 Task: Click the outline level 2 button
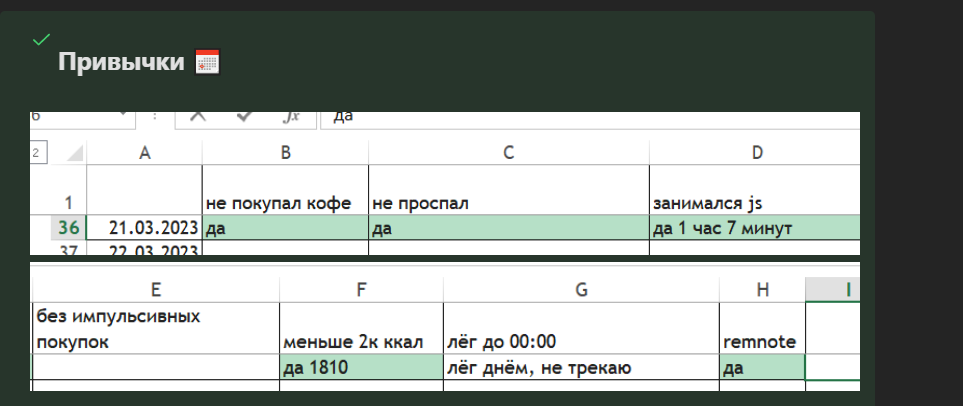tap(38, 153)
